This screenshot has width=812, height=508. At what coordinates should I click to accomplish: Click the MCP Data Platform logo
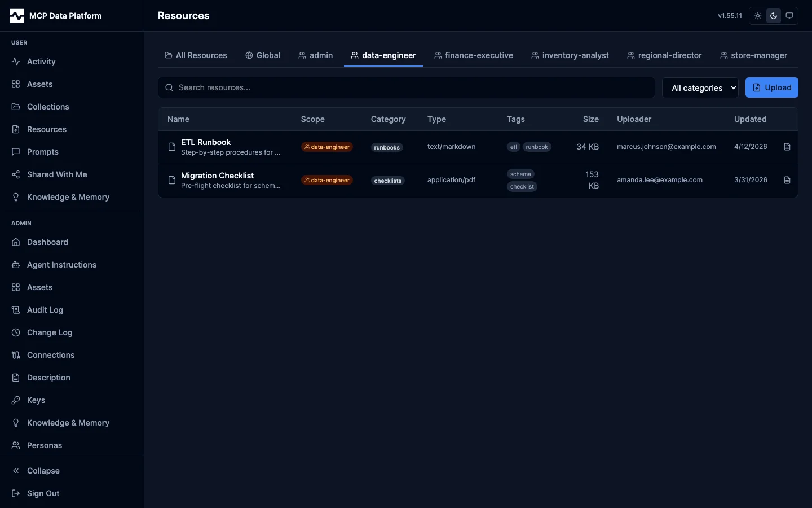click(56, 15)
